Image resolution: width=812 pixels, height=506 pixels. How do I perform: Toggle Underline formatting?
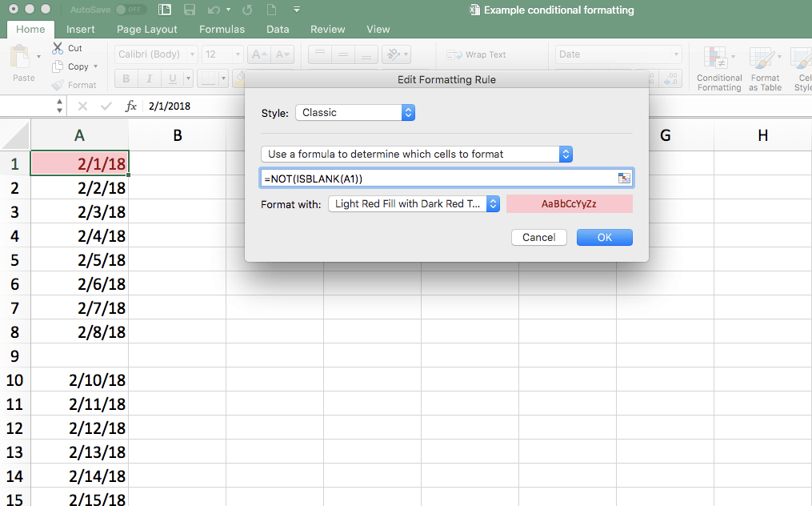173,78
